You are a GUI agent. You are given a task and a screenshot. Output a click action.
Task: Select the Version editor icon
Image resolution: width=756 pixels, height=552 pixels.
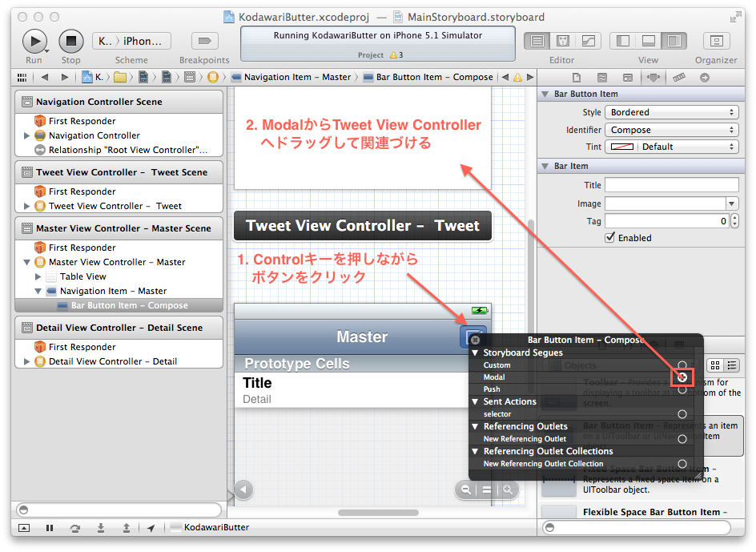point(588,41)
